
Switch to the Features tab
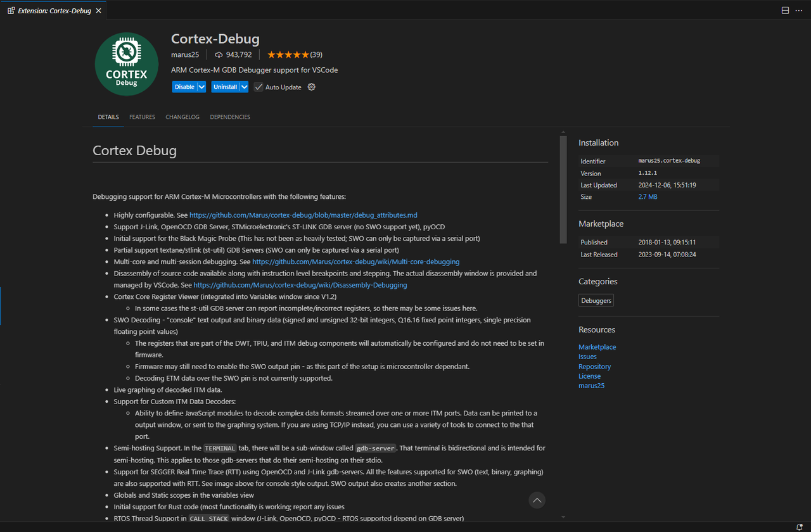142,117
